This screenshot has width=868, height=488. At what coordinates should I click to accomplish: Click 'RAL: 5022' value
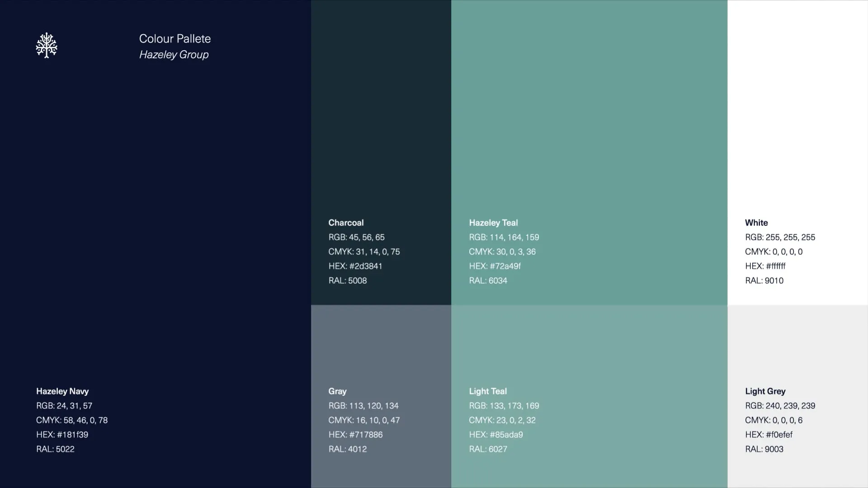click(x=55, y=449)
